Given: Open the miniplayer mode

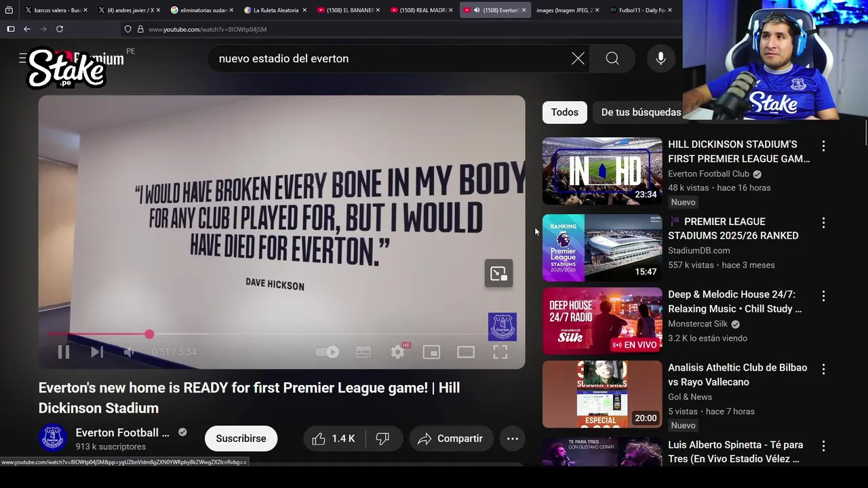Looking at the screenshot, I should (431, 352).
